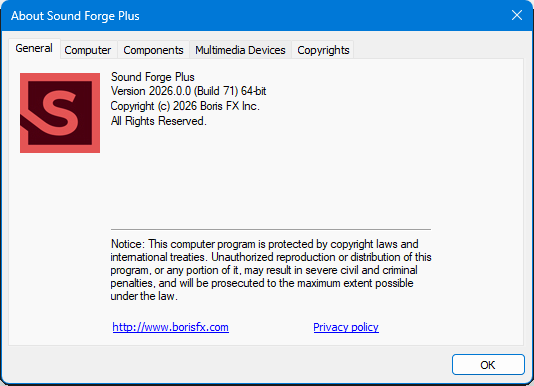Screen dimensions: 534x386
Task: Click the Sound Forge red S logo
Action: pos(60,113)
